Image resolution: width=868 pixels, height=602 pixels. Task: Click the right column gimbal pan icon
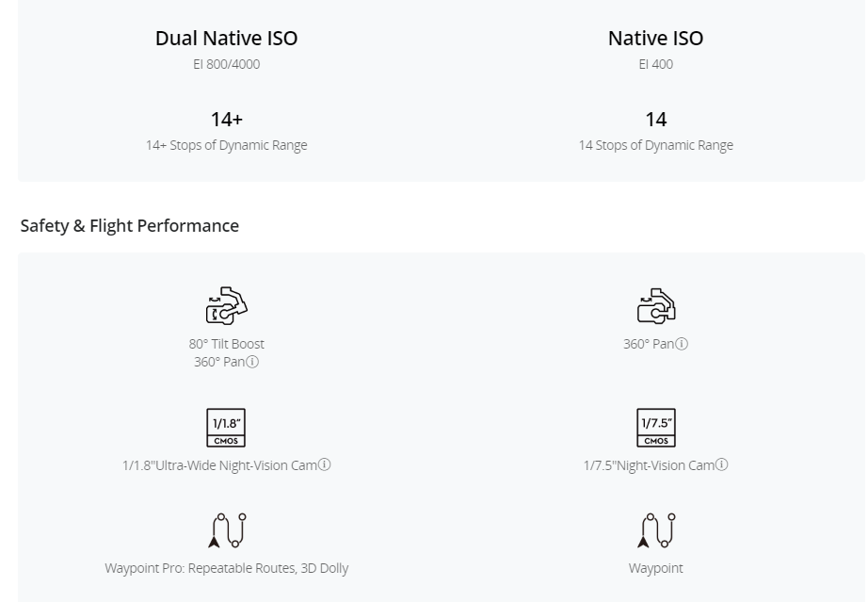point(656,305)
